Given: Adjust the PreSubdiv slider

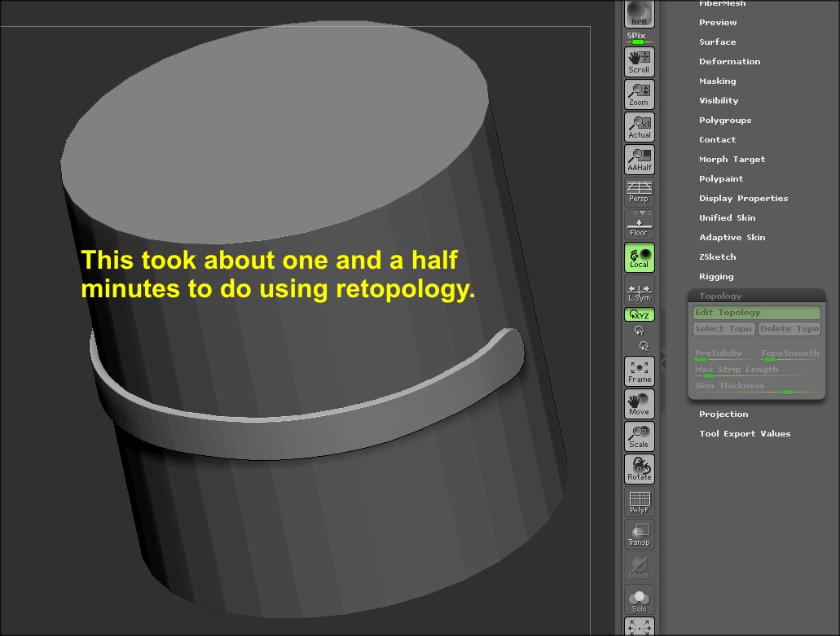Looking at the screenshot, I should click(723, 355).
